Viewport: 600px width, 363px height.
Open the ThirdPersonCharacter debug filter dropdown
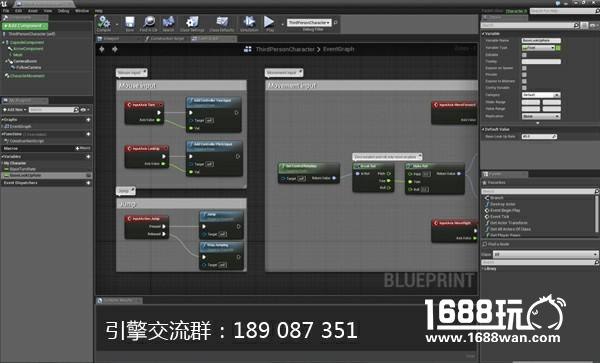(309, 23)
